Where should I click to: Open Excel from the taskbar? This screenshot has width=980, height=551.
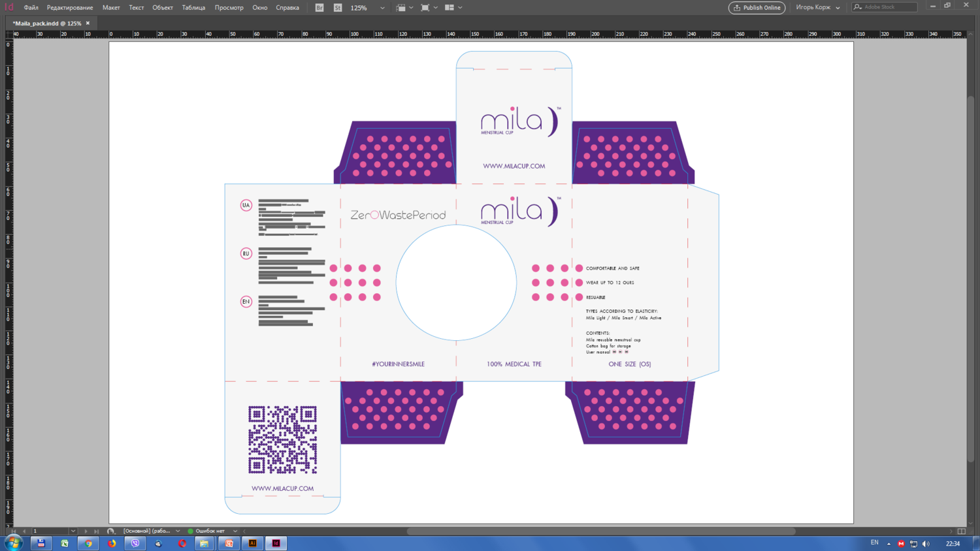pos(65,543)
